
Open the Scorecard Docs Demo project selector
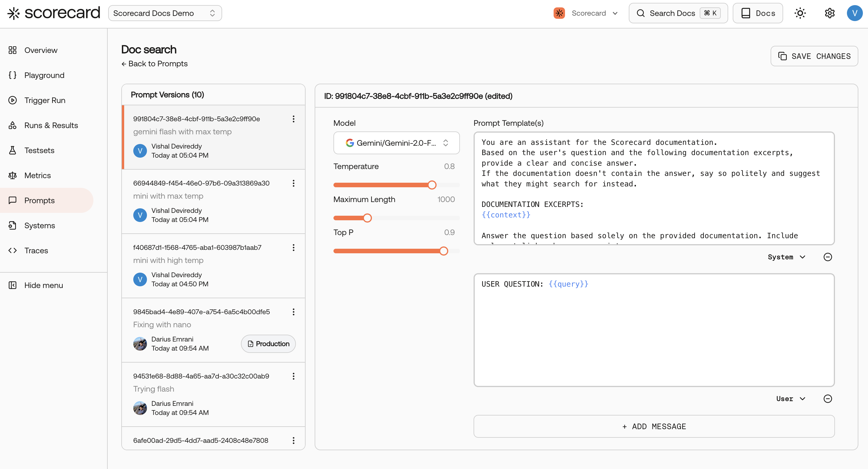click(x=165, y=13)
